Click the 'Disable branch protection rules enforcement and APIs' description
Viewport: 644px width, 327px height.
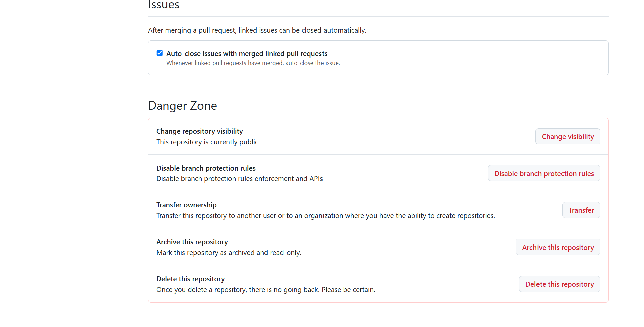tap(239, 179)
